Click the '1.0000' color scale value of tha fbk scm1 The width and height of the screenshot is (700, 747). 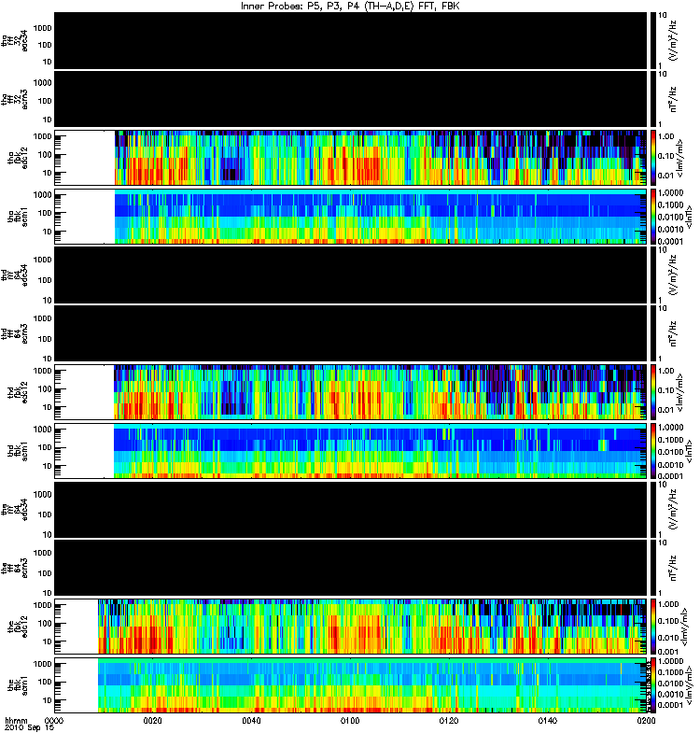pyautogui.click(x=670, y=193)
